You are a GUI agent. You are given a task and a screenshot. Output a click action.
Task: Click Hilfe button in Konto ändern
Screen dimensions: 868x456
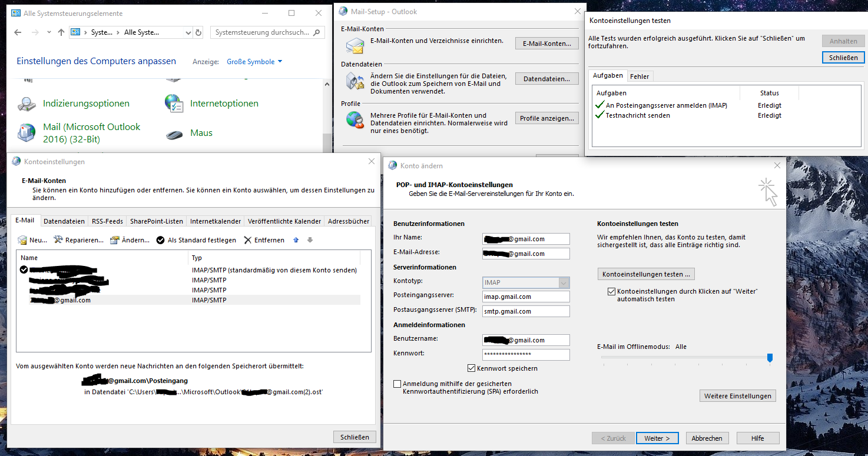click(758, 438)
